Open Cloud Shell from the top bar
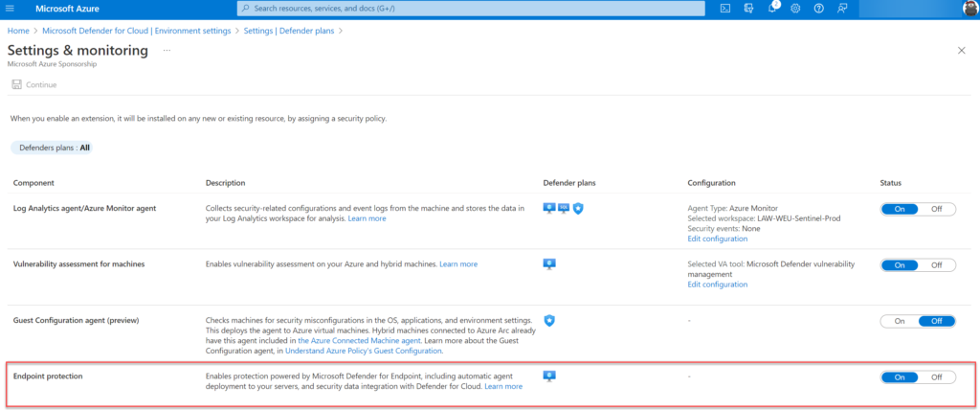This screenshot has height=410, width=980. [725, 9]
